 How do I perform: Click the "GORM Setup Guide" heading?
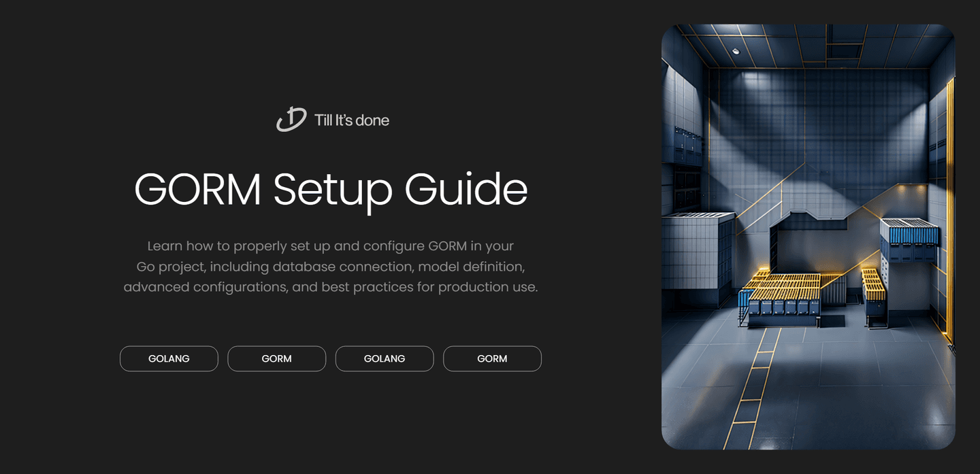(x=331, y=190)
